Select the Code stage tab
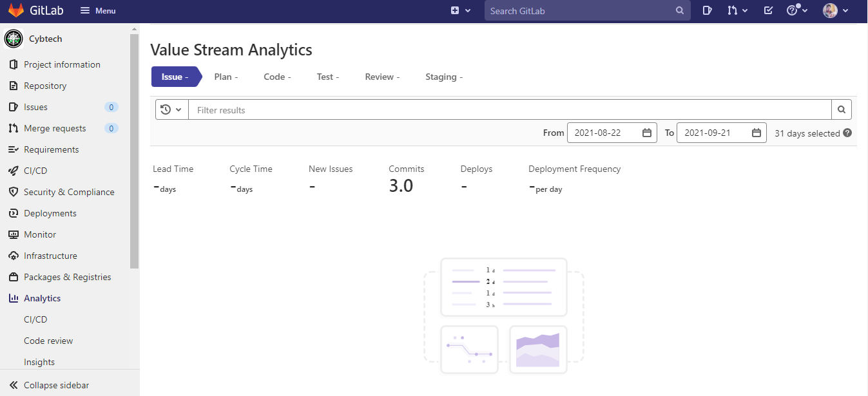The height and width of the screenshot is (396, 868). pos(277,77)
